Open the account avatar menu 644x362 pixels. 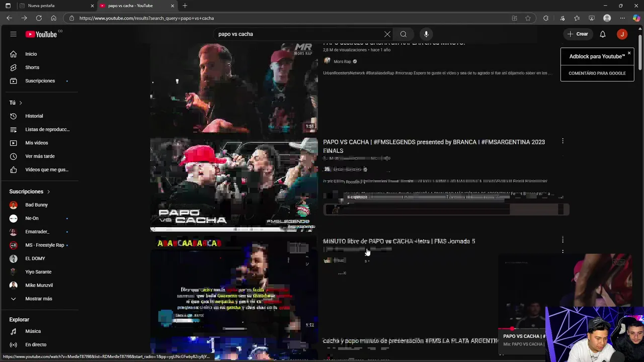click(622, 34)
